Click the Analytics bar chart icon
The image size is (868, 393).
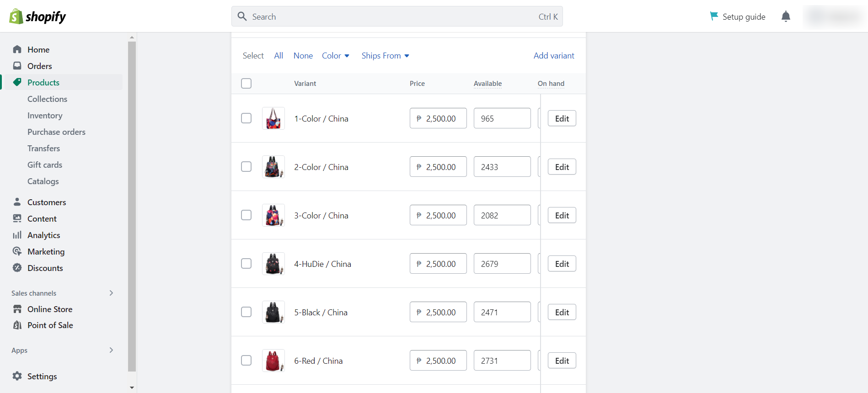[17, 235]
